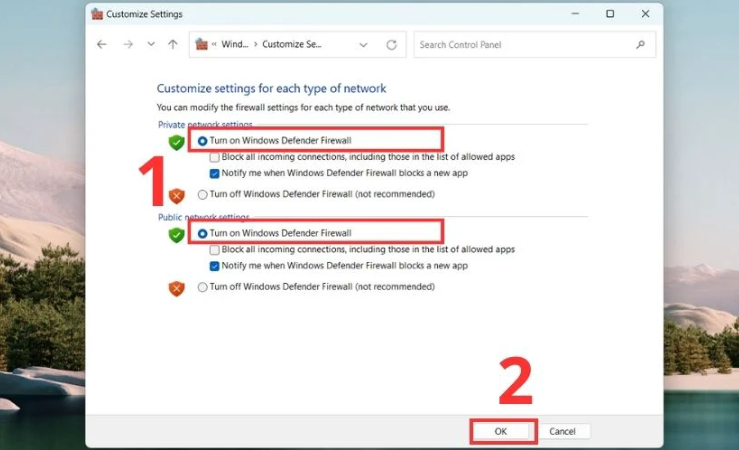Enable Block all incoming connections for Private network
Image resolution: width=739 pixels, height=450 pixels.
pos(215,157)
